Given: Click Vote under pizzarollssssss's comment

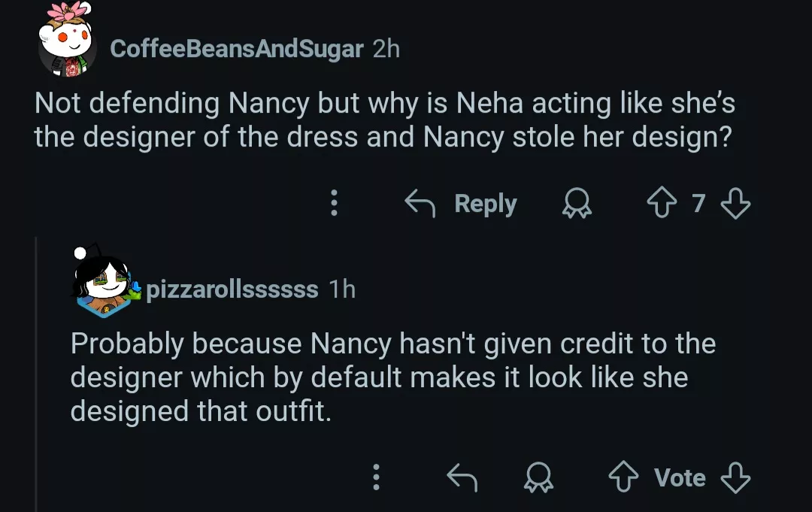Looking at the screenshot, I should 679,477.
